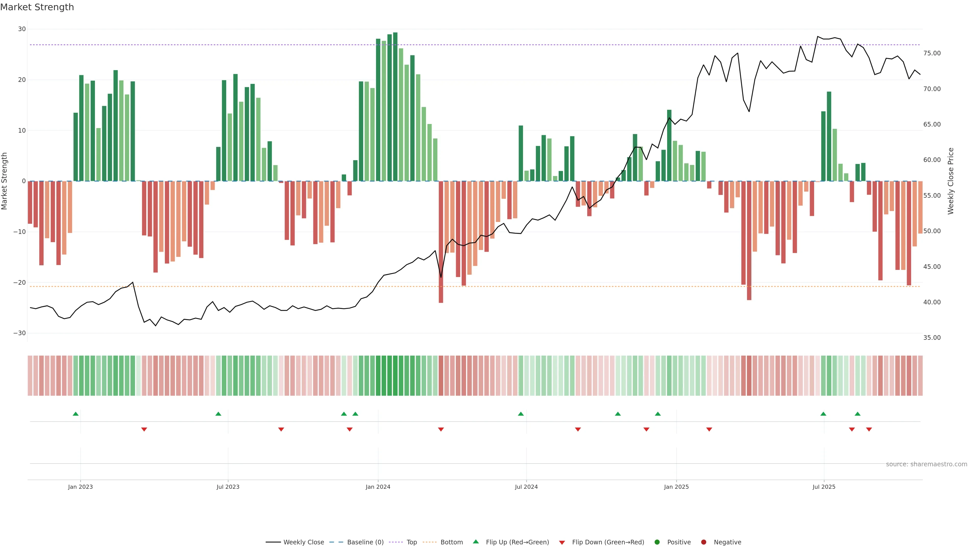Viewport: 980px width, 551px height.
Task: Select the leftmost green flip-up triangle marker
Action: pos(76,414)
